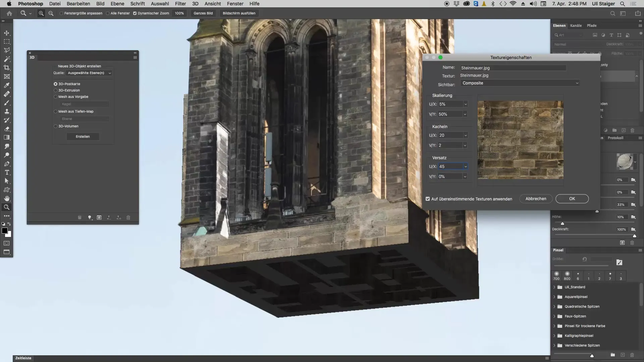This screenshot has width=644, height=362.
Task: Select the Crop tool
Action: (7, 68)
